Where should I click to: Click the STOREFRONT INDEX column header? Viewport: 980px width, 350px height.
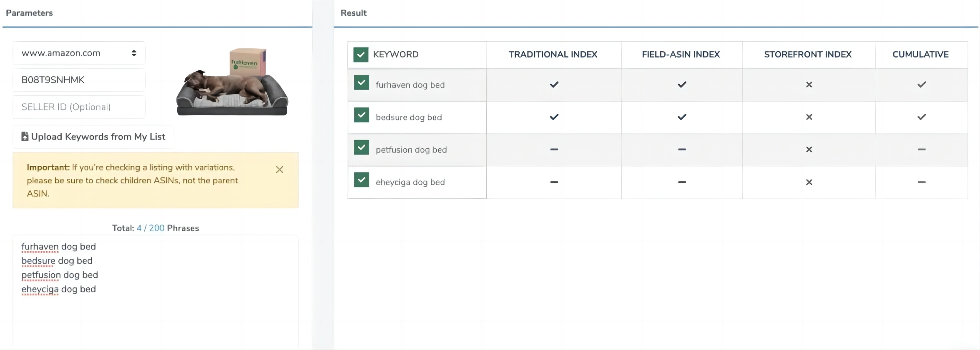click(x=808, y=55)
